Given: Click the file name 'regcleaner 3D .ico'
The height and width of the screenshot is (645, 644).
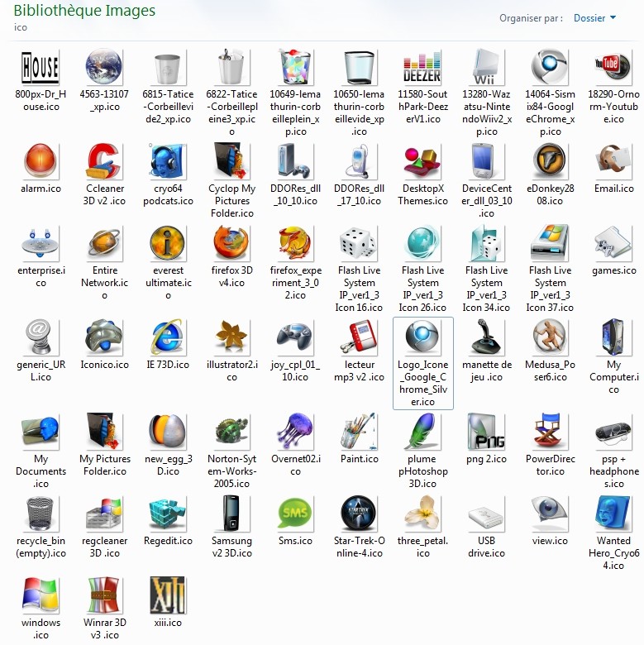Looking at the screenshot, I should pos(104,547).
